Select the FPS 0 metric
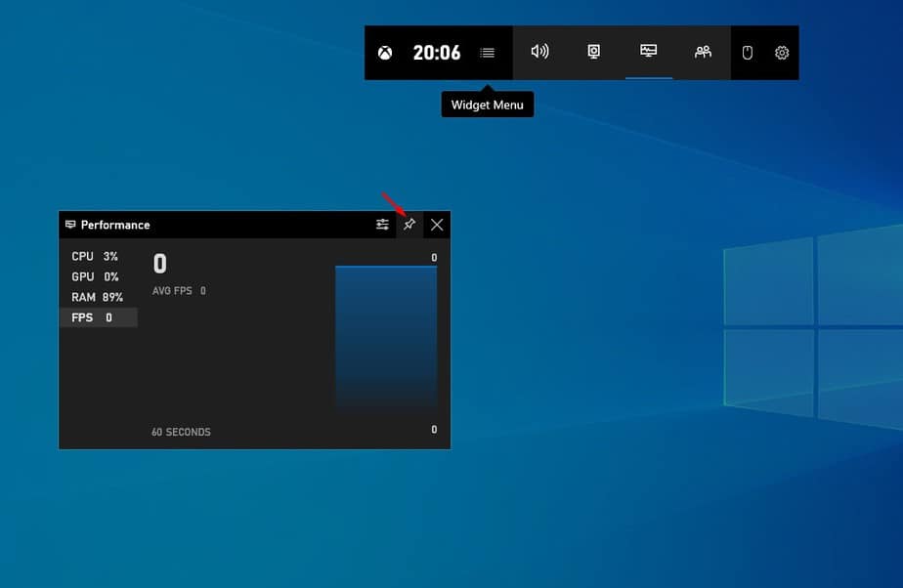Screen dimensions: 903x588 pos(98,317)
